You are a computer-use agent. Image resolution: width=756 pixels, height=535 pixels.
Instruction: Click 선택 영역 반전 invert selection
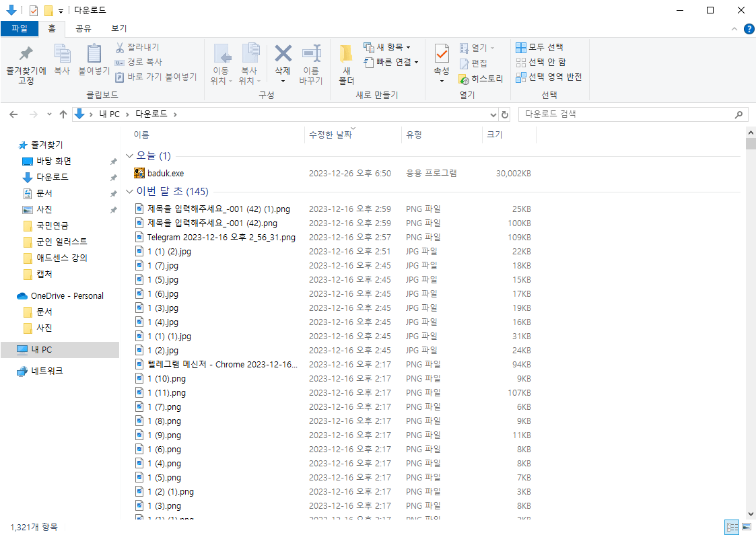[549, 77]
